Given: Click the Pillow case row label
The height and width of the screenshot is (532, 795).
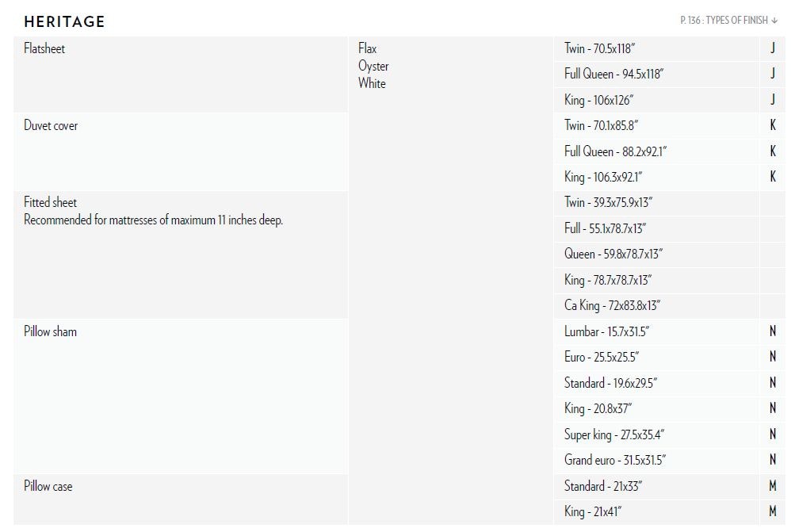Looking at the screenshot, I should click(x=48, y=486).
